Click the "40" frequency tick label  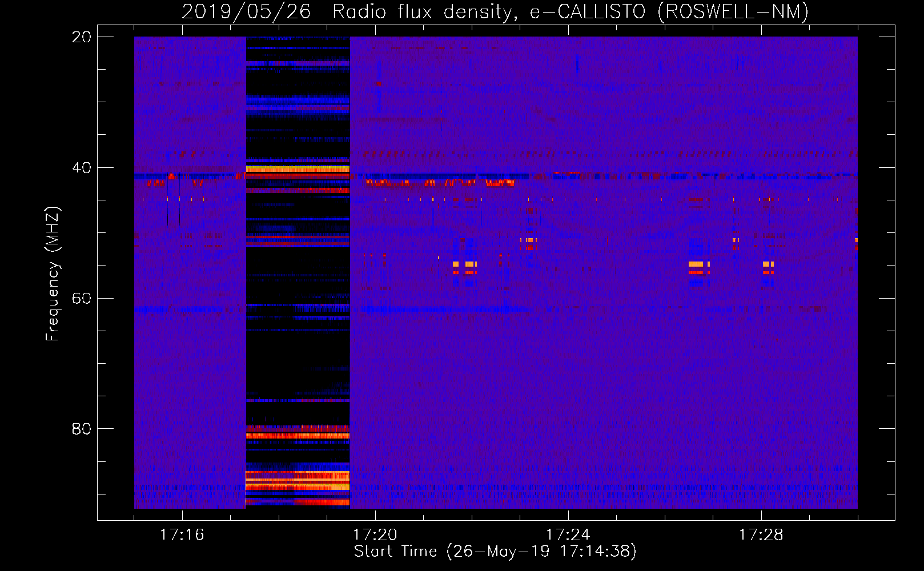82,168
